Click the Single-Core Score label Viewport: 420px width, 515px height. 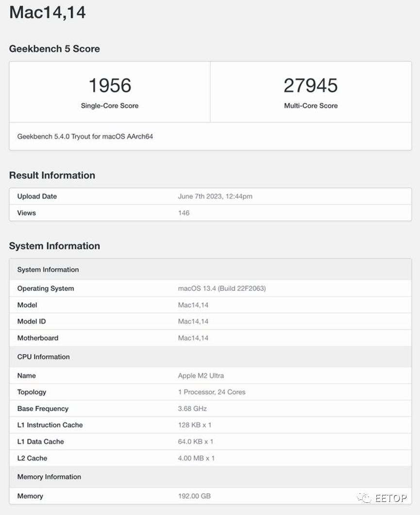(110, 106)
